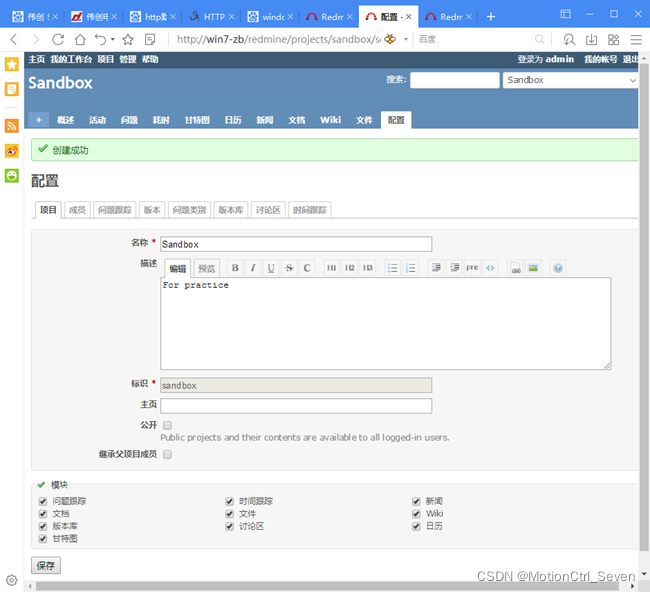Viewport: 650px width, 592px height.
Task: Switch to 成员 settings tab
Action: [77, 210]
